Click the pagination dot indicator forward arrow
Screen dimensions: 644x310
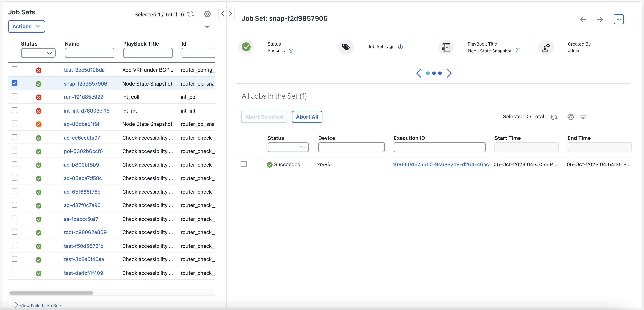449,73
